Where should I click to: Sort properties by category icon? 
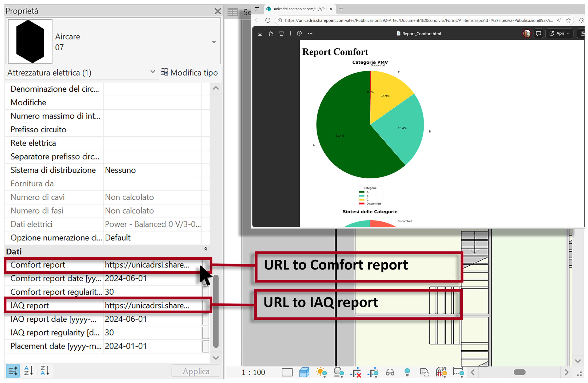[13, 371]
